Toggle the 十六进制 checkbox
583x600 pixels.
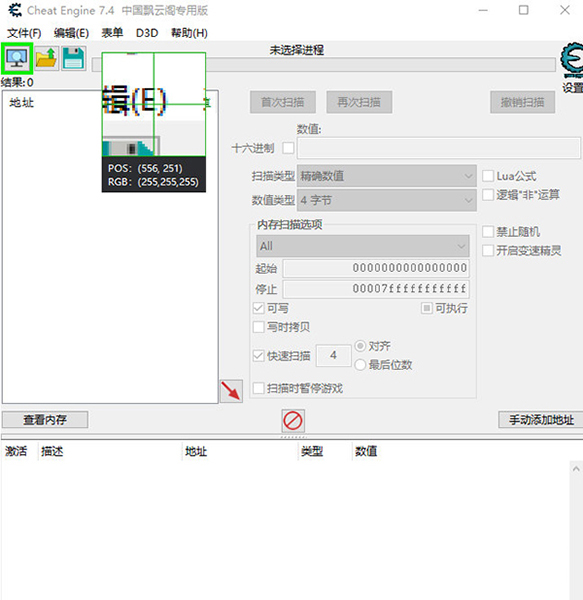[288, 148]
